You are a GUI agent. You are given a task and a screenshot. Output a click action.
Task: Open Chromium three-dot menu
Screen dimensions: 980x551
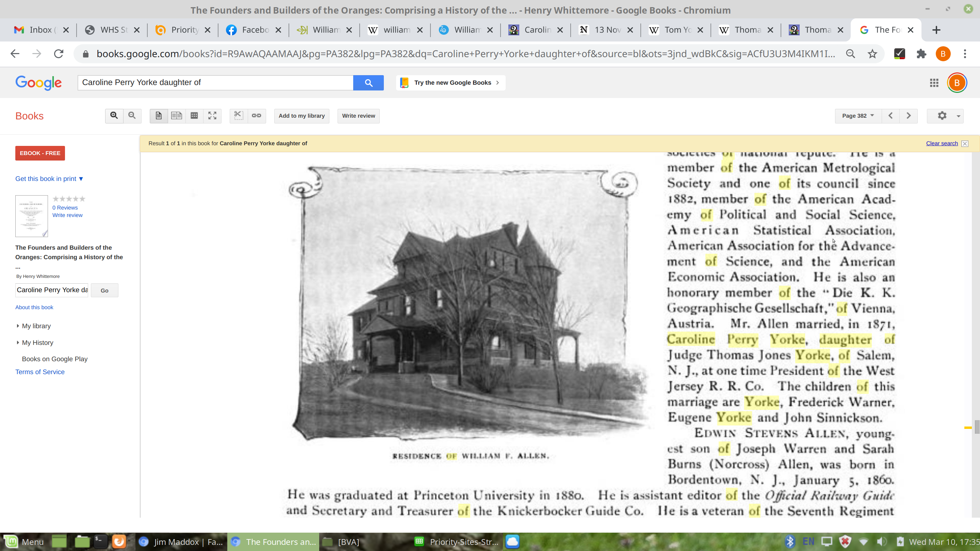point(965,54)
